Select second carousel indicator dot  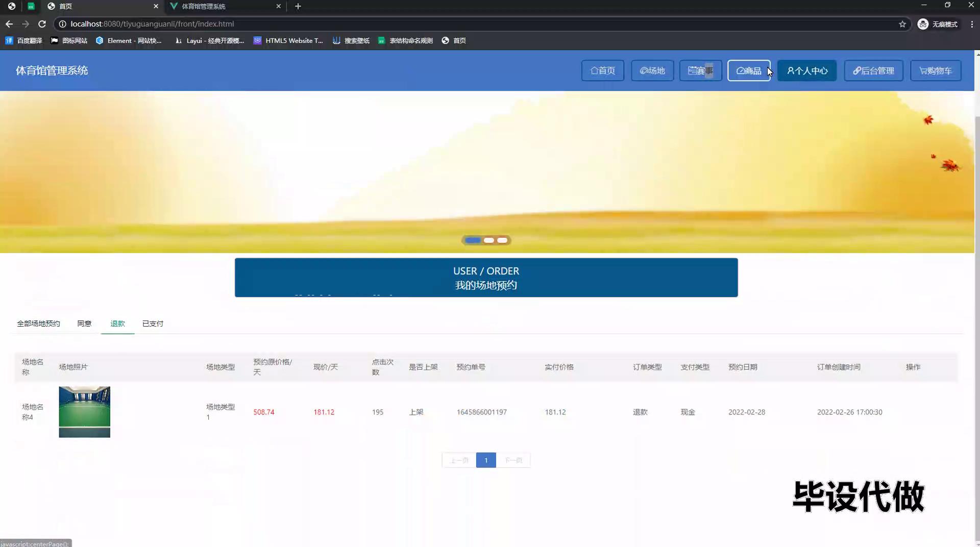[488, 240]
